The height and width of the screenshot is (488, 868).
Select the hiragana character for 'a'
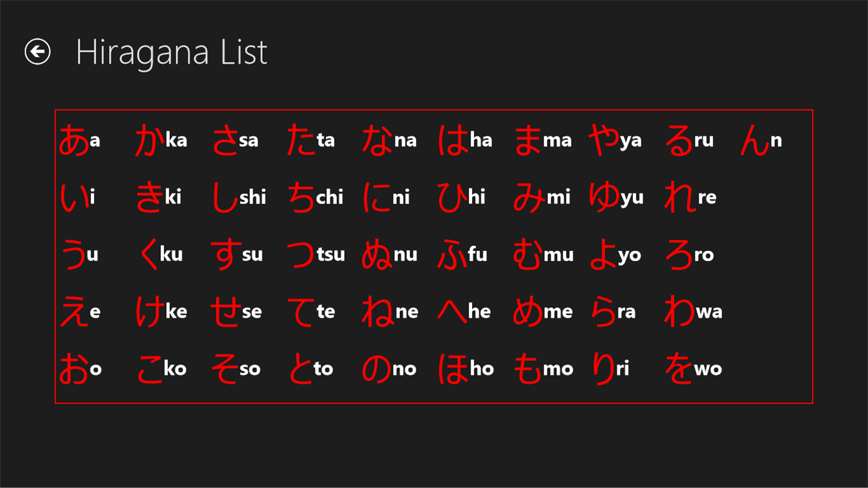74,140
